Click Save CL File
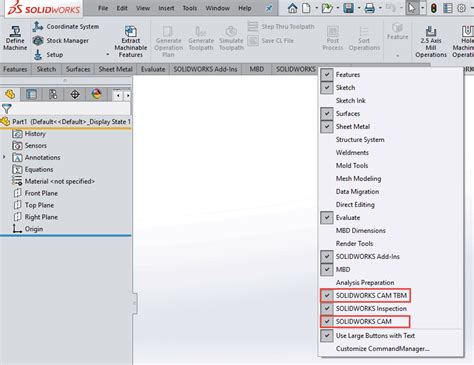This screenshot has height=365, width=474. [x=271, y=41]
